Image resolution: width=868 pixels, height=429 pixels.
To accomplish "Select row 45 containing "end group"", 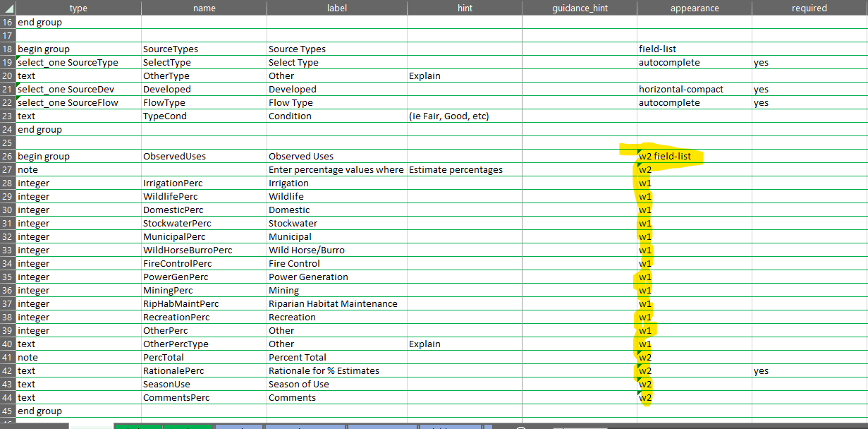I will pos(7,411).
